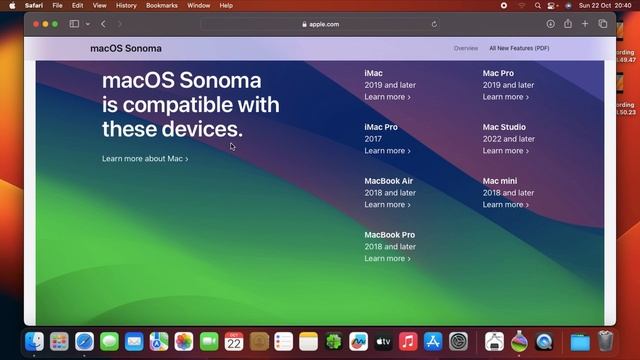Switch to the Overview tab
The image size is (640, 360).
[466, 48]
